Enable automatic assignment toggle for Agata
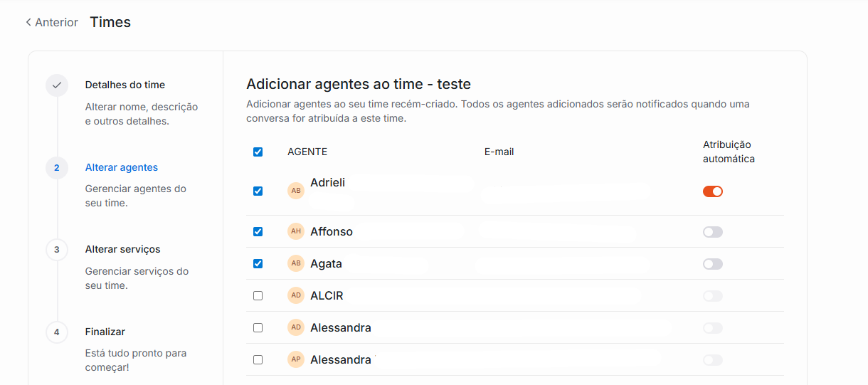 [x=712, y=264]
